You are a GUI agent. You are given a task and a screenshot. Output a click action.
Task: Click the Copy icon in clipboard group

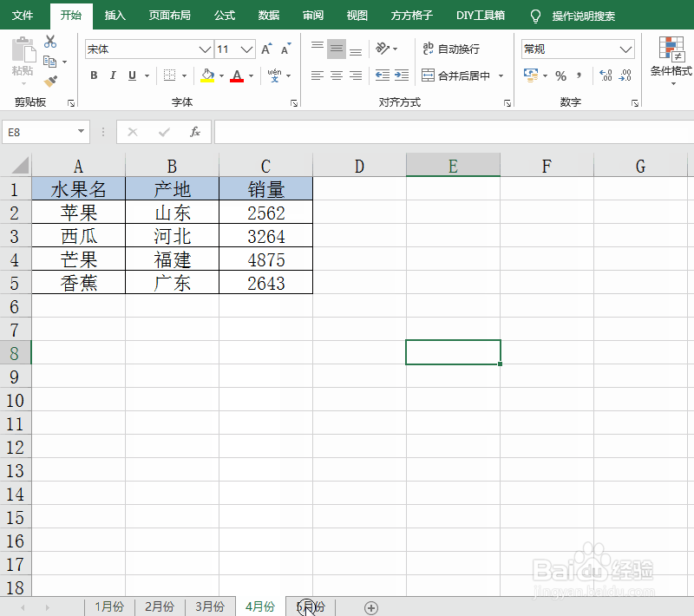click(x=49, y=62)
